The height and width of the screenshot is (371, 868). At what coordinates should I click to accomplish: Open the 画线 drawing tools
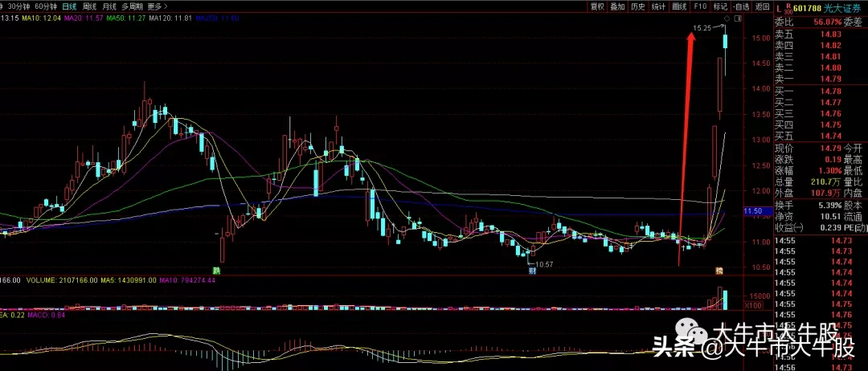point(679,6)
